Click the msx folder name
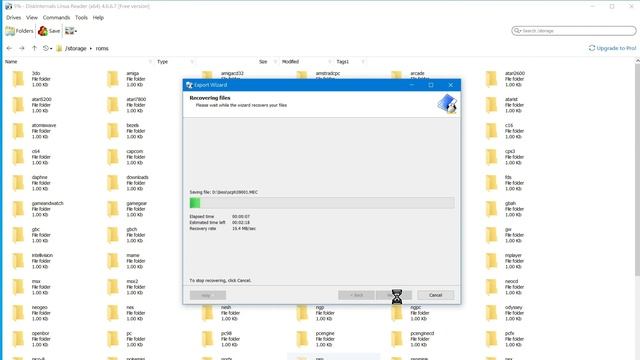 [36, 281]
